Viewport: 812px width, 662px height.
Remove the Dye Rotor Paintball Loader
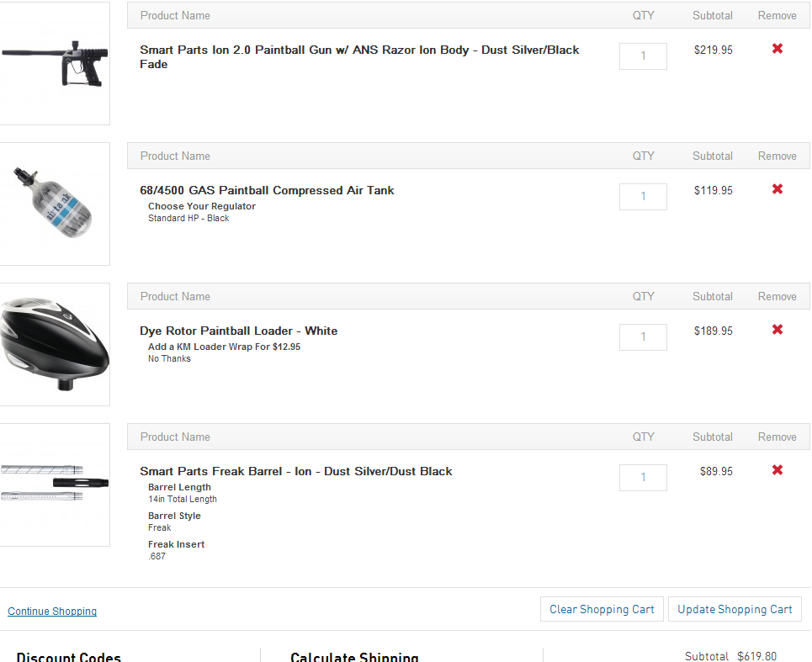coord(778,330)
